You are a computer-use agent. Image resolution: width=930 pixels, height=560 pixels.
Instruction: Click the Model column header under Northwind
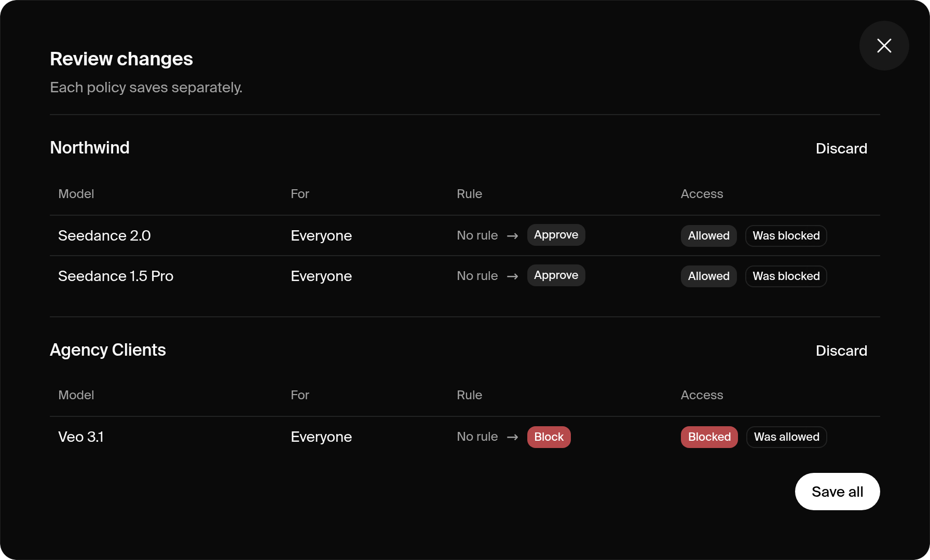[76, 194]
